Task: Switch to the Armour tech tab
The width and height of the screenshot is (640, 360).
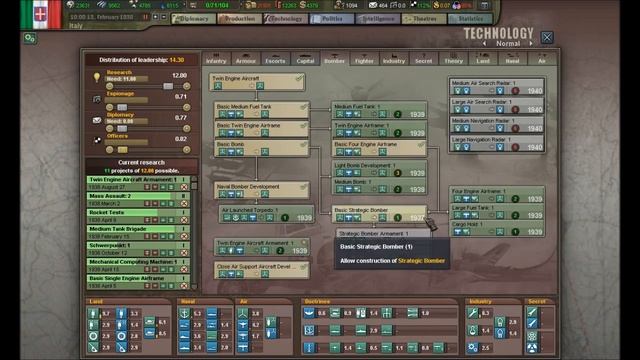Action: pos(246,59)
